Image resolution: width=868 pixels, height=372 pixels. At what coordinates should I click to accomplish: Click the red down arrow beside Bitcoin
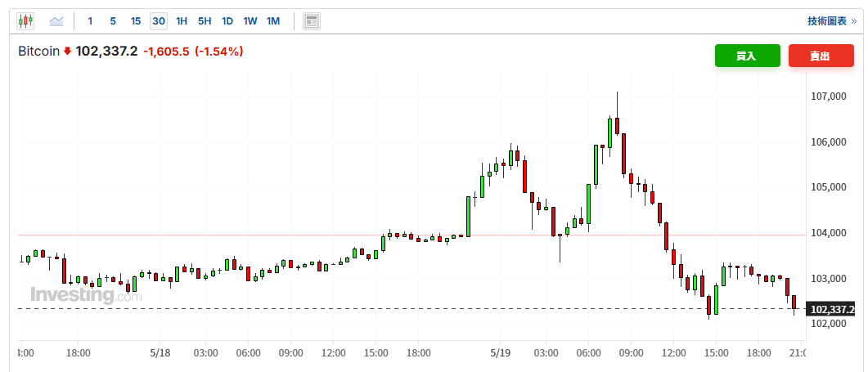(x=67, y=52)
